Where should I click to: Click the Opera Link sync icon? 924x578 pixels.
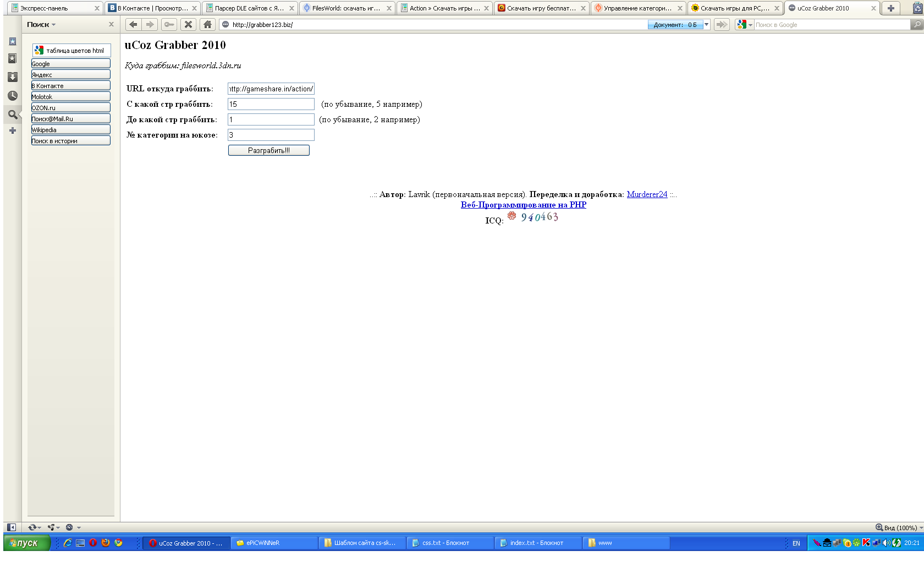click(x=32, y=527)
